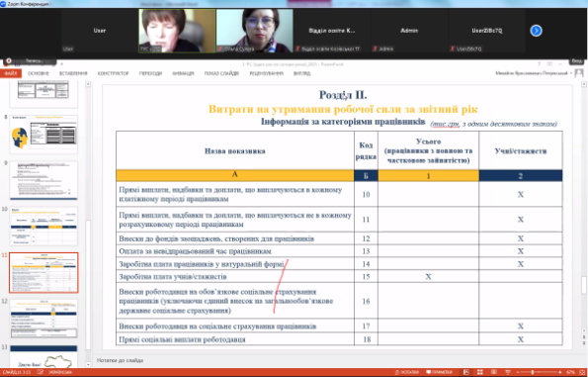
Task: Select slide 11 thumbnail
Action: 43,273
